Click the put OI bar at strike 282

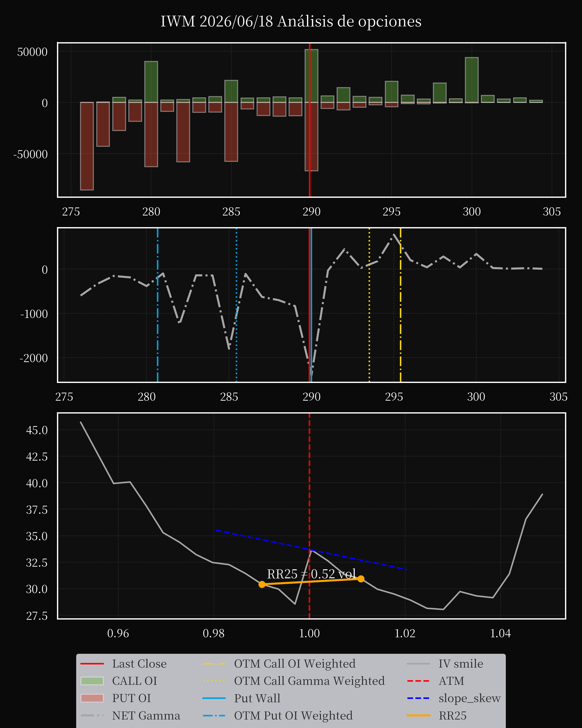click(x=183, y=132)
